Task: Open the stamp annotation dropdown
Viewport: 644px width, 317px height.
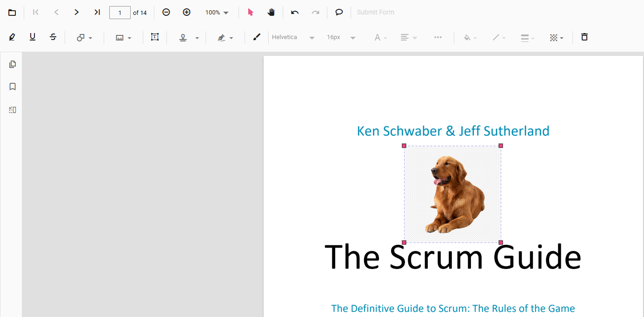Action: [189, 38]
